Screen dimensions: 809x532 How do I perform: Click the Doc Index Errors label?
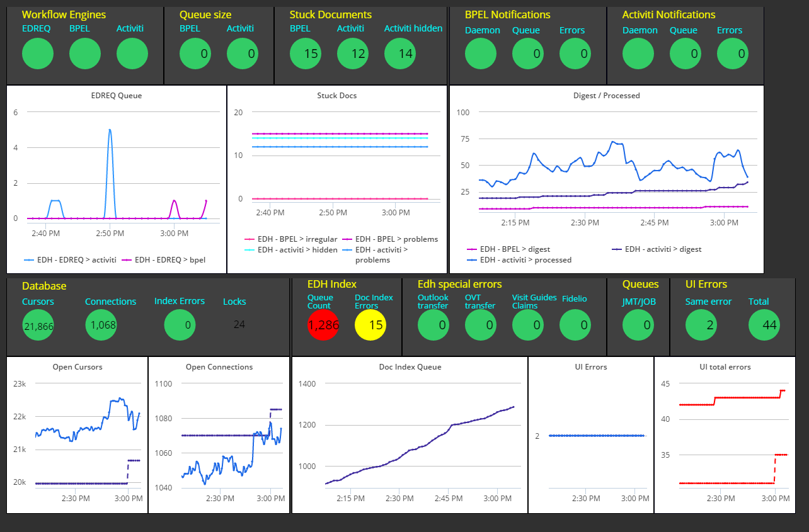click(374, 302)
